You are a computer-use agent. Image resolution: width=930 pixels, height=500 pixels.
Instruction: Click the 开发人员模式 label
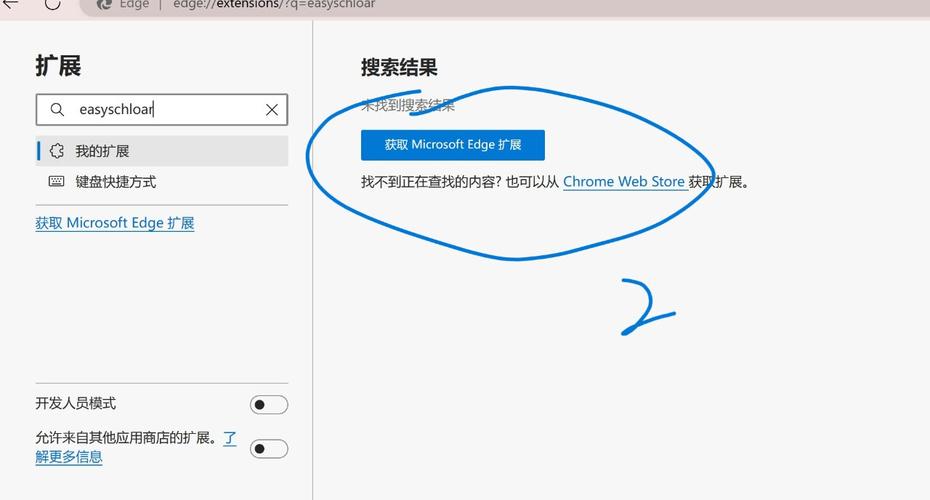[x=75, y=403]
